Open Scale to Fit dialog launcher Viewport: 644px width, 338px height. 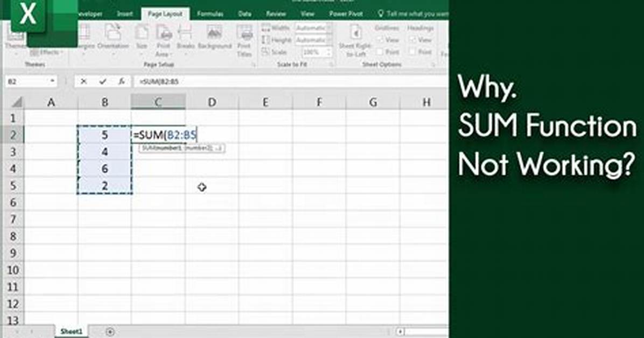[331, 65]
